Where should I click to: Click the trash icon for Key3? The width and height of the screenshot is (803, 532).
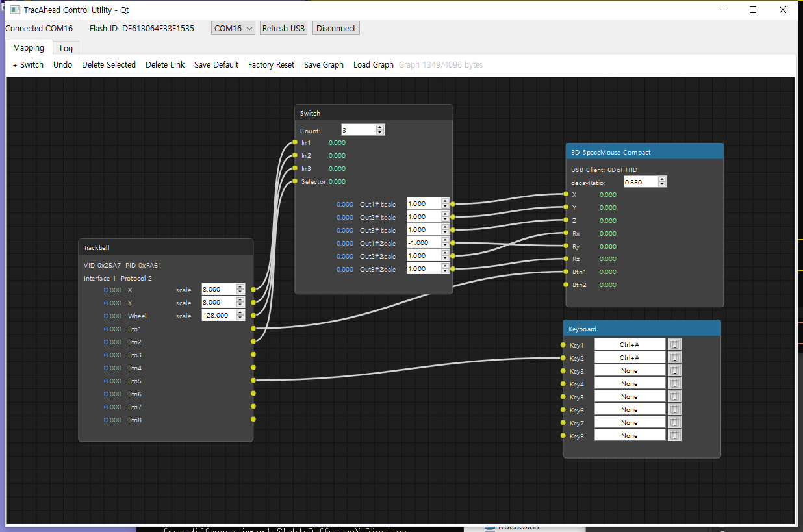[x=674, y=370]
